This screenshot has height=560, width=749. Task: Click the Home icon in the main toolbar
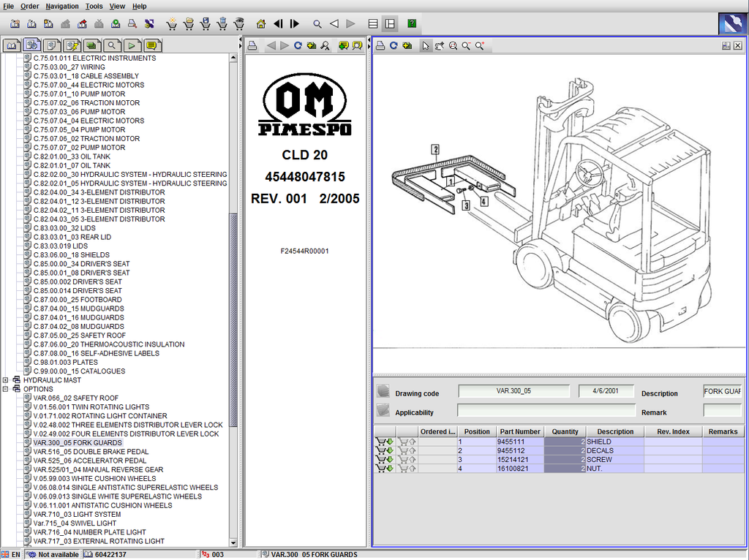[x=261, y=24]
